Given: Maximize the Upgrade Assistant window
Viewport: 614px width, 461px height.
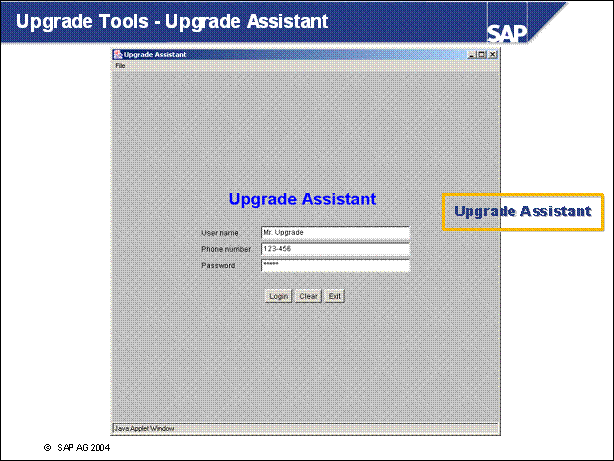Looking at the screenshot, I should pos(481,54).
